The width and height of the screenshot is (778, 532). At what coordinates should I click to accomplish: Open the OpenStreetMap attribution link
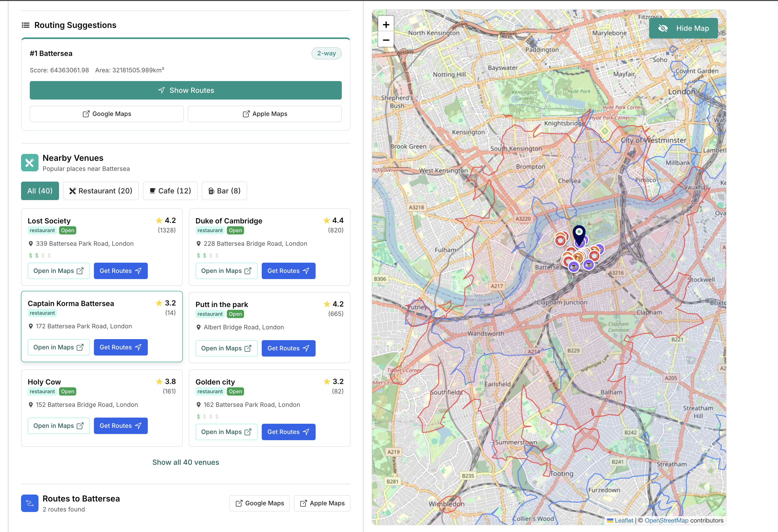(666, 520)
